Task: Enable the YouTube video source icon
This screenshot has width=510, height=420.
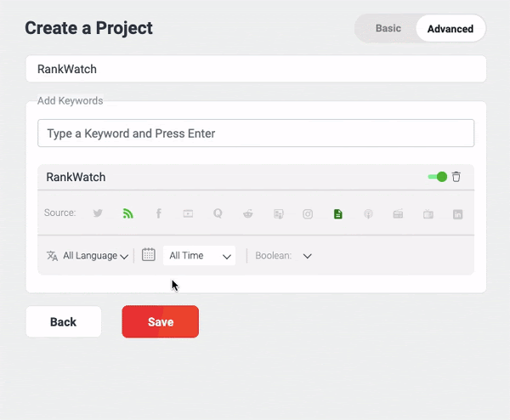Action: pyautogui.click(x=188, y=213)
